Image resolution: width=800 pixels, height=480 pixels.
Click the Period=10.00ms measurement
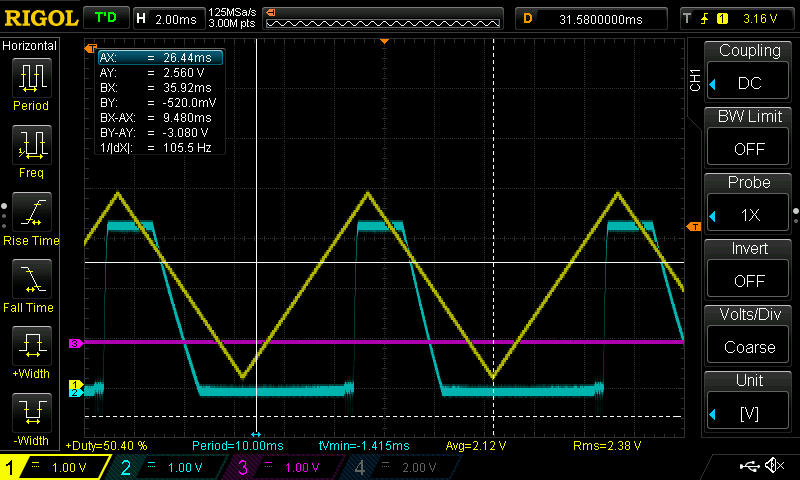[x=238, y=445]
